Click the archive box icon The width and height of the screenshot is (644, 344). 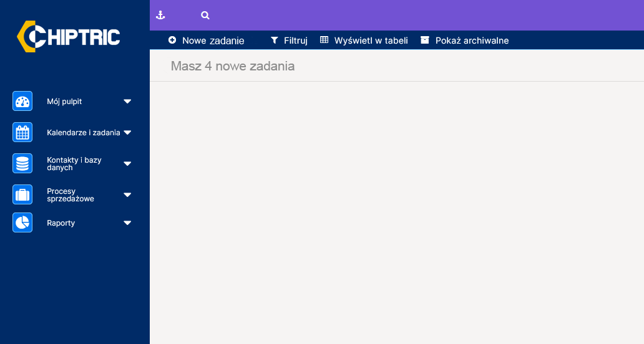425,40
